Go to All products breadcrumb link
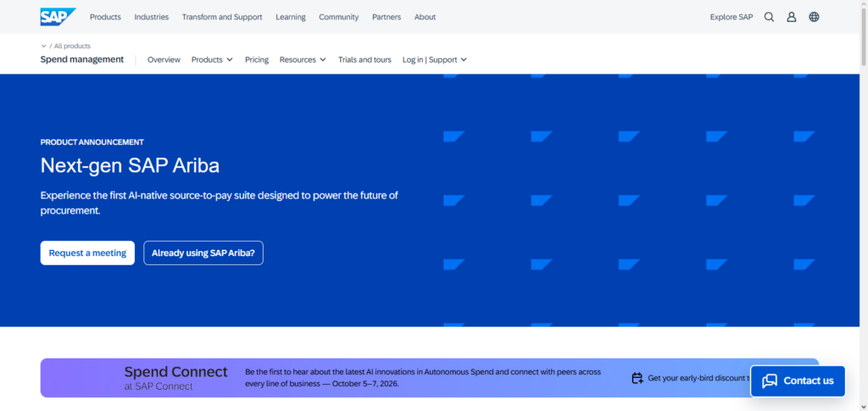The width and height of the screenshot is (868, 411). click(72, 46)
